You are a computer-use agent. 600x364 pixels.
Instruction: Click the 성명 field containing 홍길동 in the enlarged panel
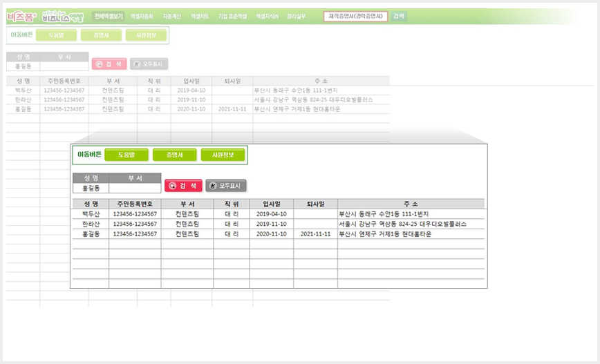click(x=91, y=188)
